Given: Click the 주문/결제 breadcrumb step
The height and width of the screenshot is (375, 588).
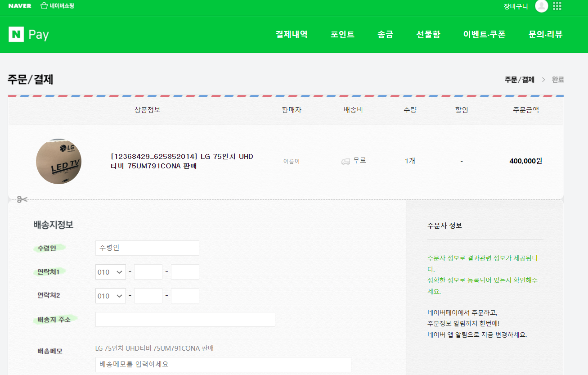Looking at the screenshot, I should point(519,80).
